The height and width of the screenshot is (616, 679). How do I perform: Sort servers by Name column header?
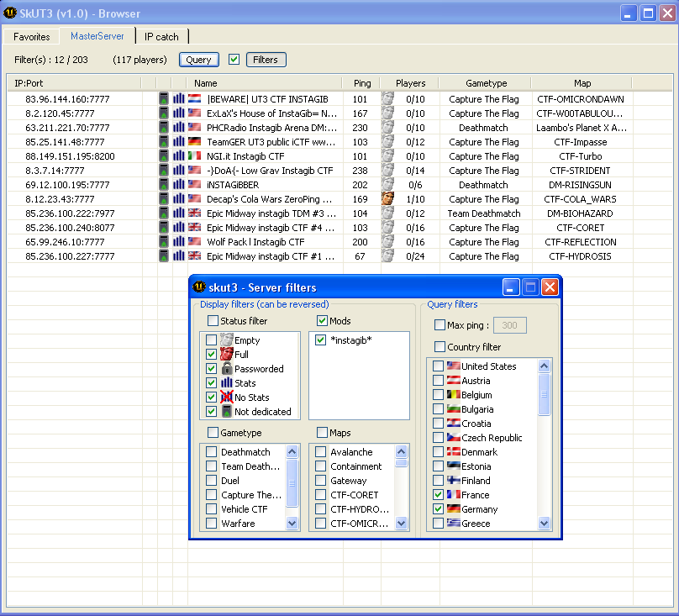pyautogui.click(x=264, y=83)
